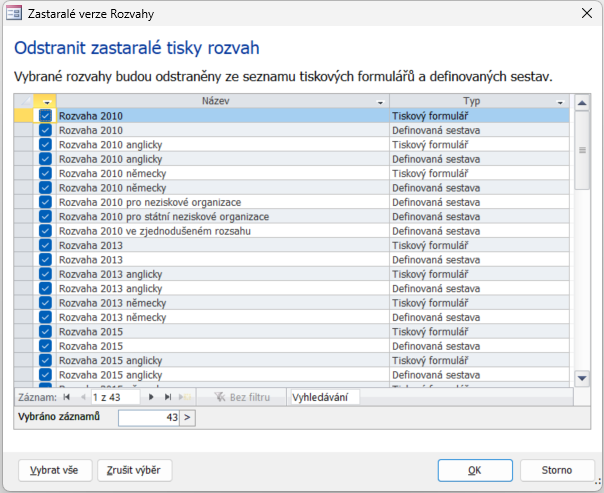
Task: Click the scroll up arrow of the list
Action: click(582, 102)
